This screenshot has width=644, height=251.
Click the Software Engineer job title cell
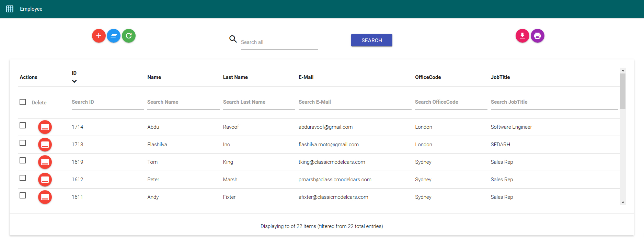click(511, 127)
